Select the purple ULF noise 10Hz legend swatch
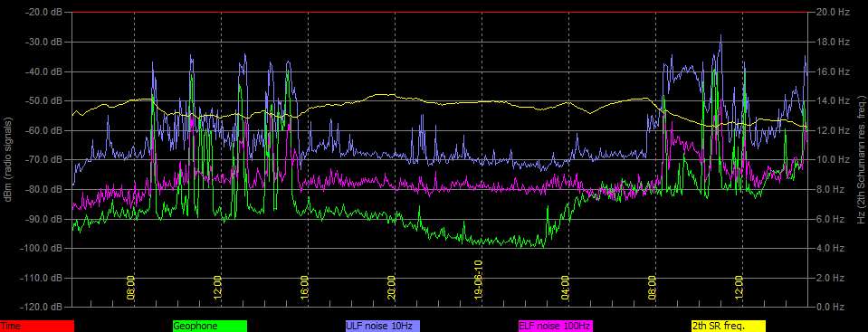The height and width of the screenshot is (332, 868). tap(383, 327)
